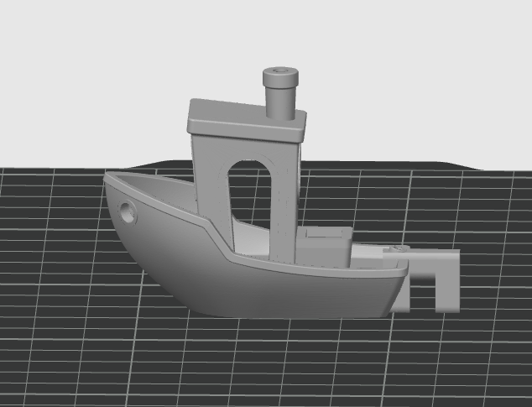Click the boat's cylindrical chimney
The image size is (532, 407).
280,92
